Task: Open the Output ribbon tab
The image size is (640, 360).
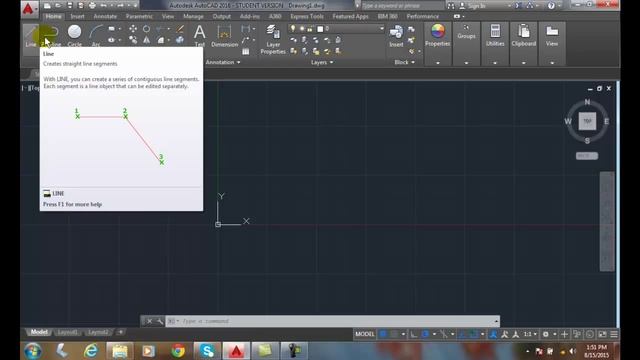Action: click(x=222, y=16)
